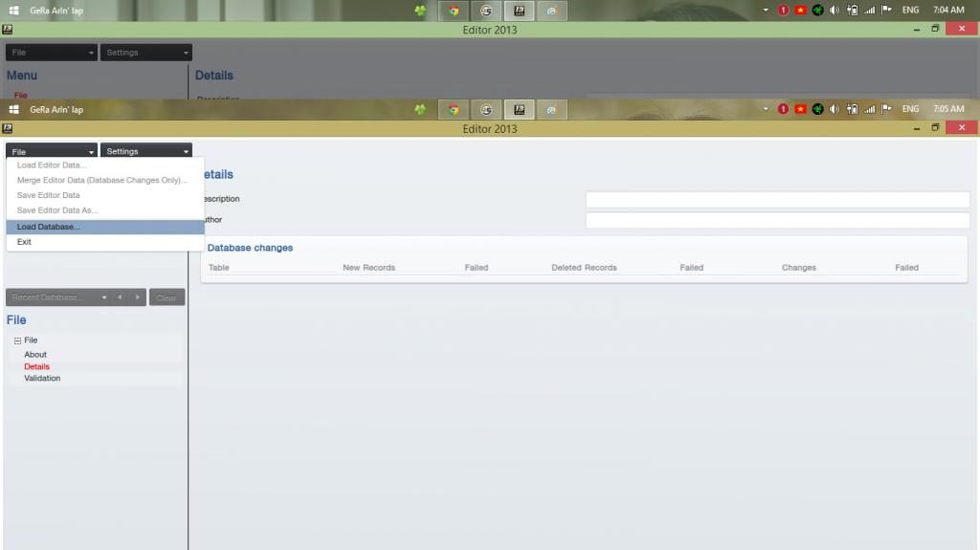Show hidden tray icons in the 7:04 AM taskbar
Image resolution: width=980 pixels, height=550 pixels.
coord(766,10)
